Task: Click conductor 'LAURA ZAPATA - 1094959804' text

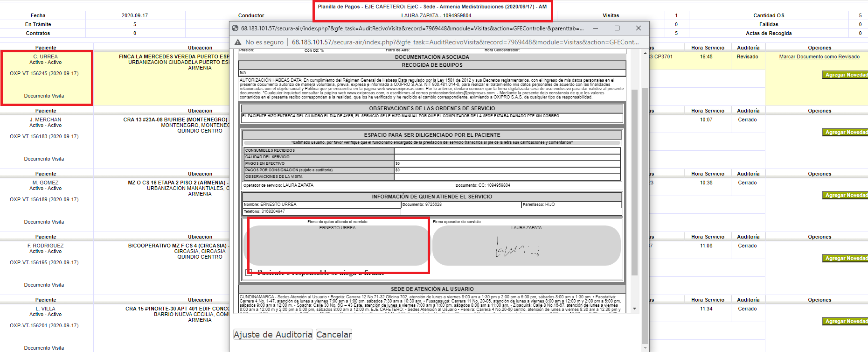Action: click(436, 15)
